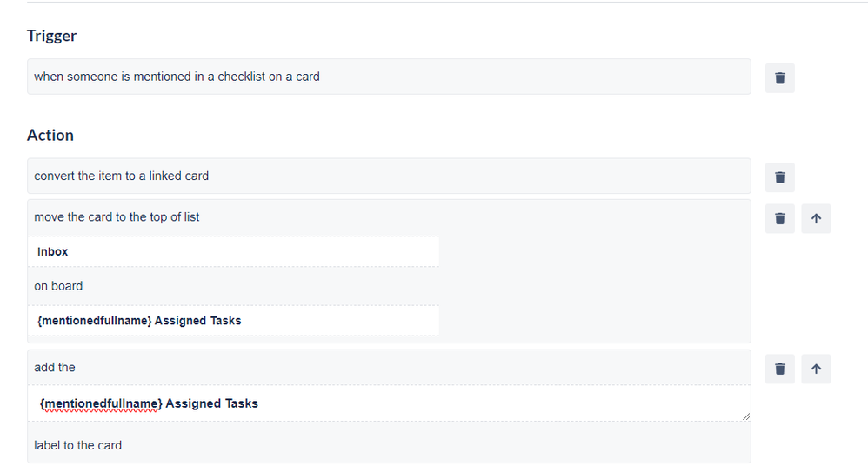
Task: Edit the board name Assigned Tasks field
Action: pos(234,321)
